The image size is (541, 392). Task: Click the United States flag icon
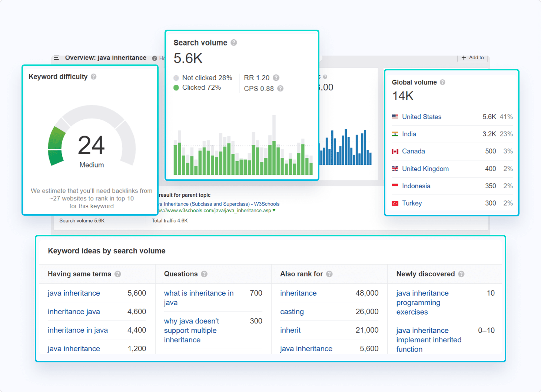(x=395, y=116)
